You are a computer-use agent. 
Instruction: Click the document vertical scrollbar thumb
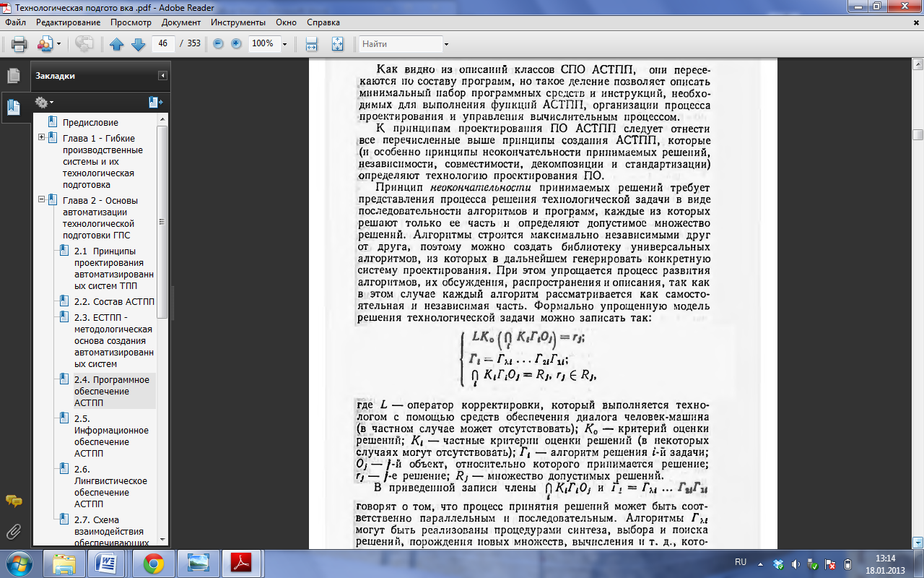pos(918,134)
